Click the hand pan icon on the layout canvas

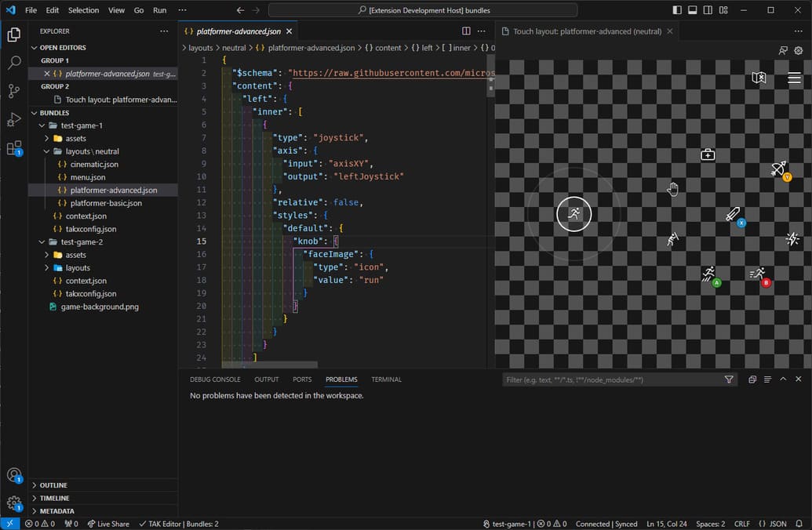tap(672, 188)
